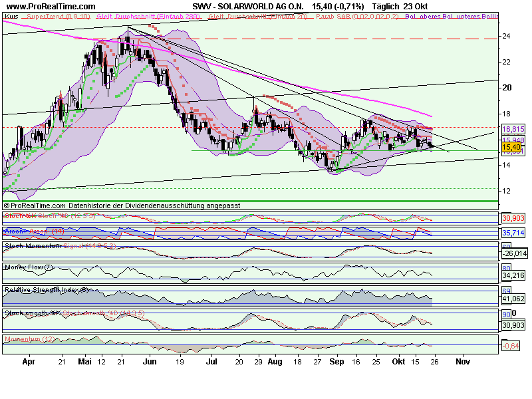Image resolution: width=532 pixels, height=399 pixels.
Task: Click the 18 price axis label
Action: tap(506, 114)
